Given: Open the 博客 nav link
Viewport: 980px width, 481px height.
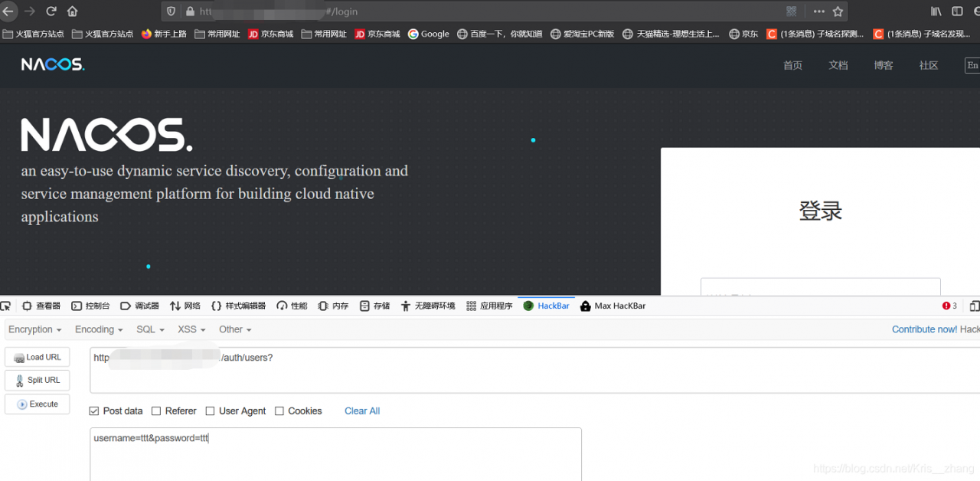Looking at the screenshot, I should coord(884,65).
